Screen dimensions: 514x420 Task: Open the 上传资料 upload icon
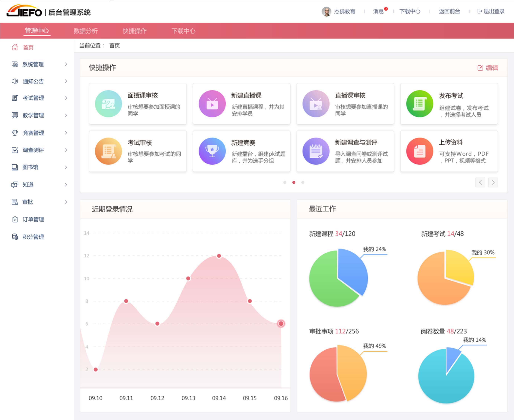pos(420,151)
